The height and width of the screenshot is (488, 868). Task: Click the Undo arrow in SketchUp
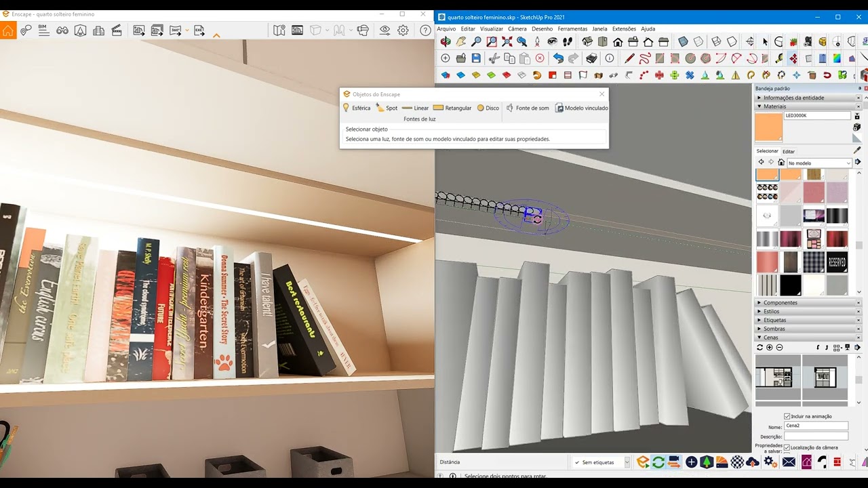(558, 58)
